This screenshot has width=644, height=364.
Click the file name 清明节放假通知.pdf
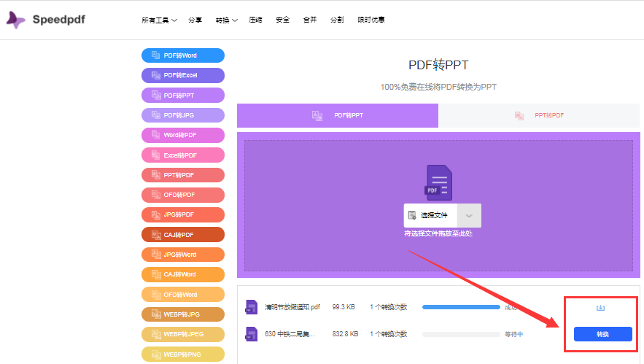point(292,307)
